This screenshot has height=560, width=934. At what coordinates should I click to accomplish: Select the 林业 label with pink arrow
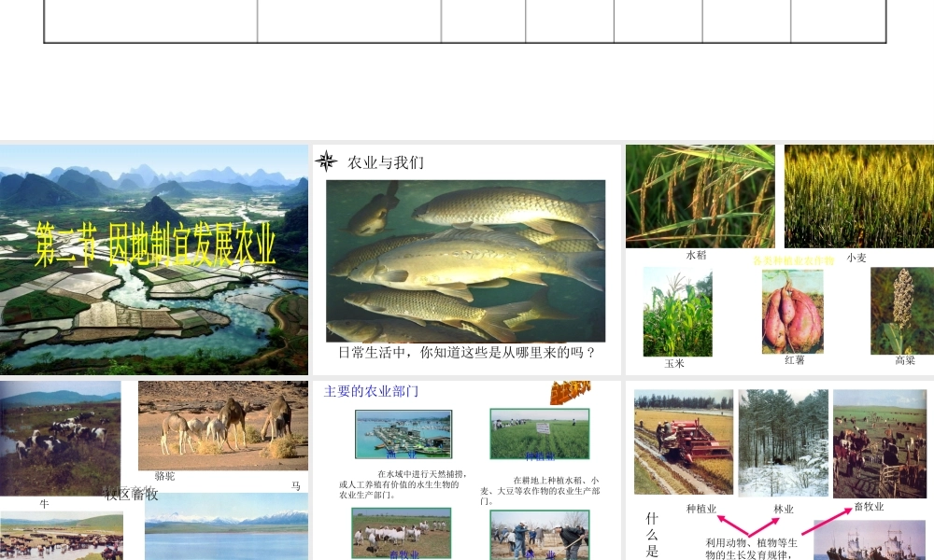point(784,510)
